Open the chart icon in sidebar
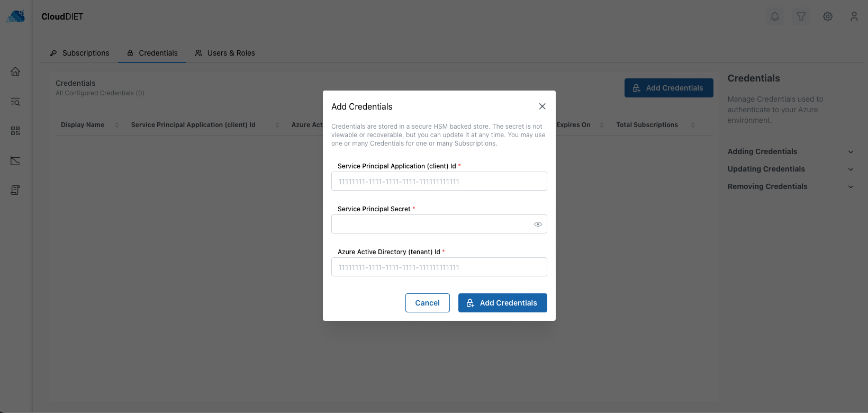The height and width of the screenshot is (413, 868). click(x=15, y=160)
